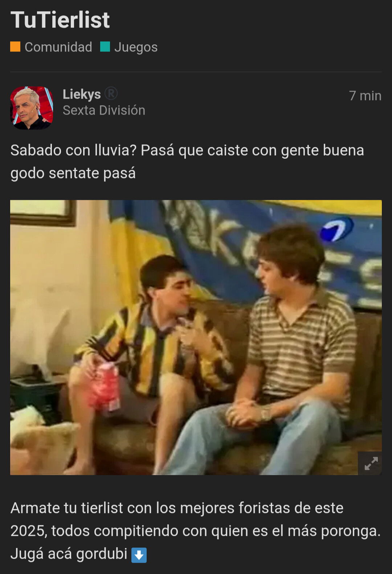
Task: Tap the registered badge beside Liekys
Action: pyautogui.click(x=111, y=94)
